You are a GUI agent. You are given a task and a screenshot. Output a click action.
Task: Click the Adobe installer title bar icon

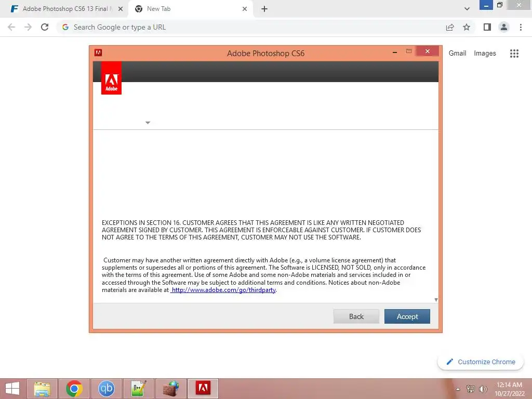tap(98, 52)
